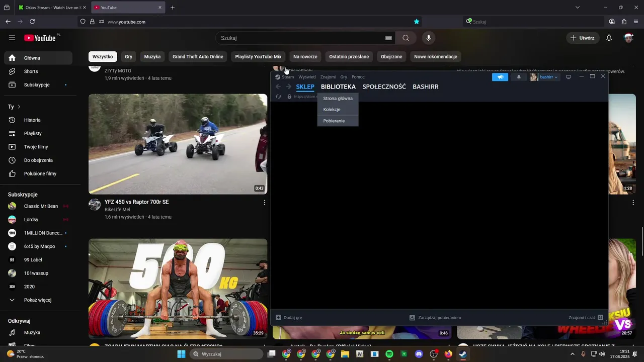Play the 500 KG deadlift video thumbnail

[x=178, y=289]
